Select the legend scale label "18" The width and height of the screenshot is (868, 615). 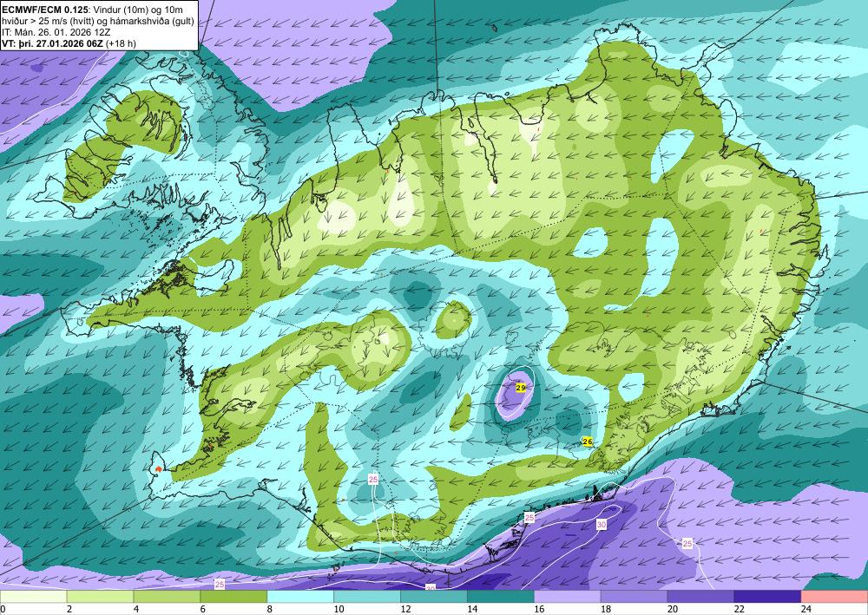coord(606,610)
